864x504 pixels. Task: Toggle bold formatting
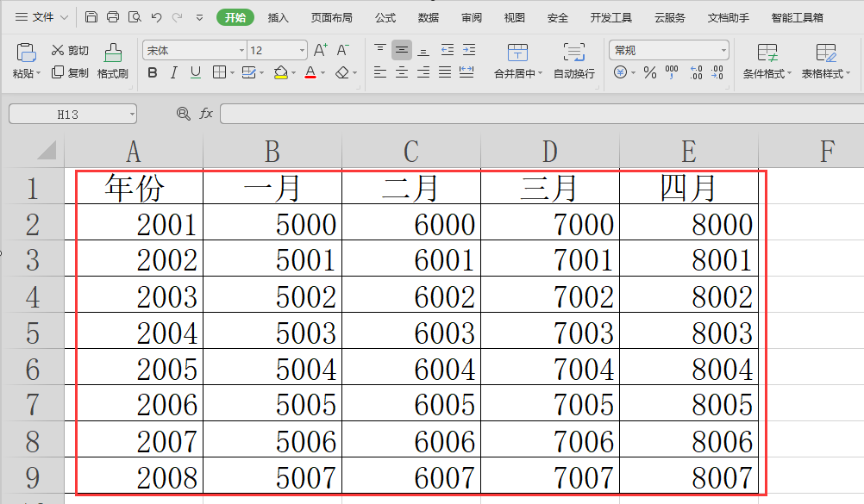[x=153, y=72]
